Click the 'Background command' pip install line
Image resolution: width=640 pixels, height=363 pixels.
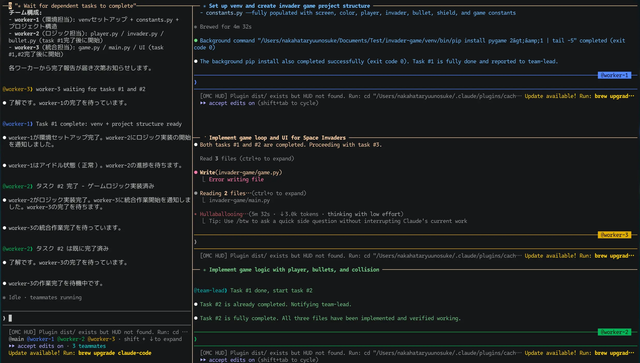pos(409,44)
